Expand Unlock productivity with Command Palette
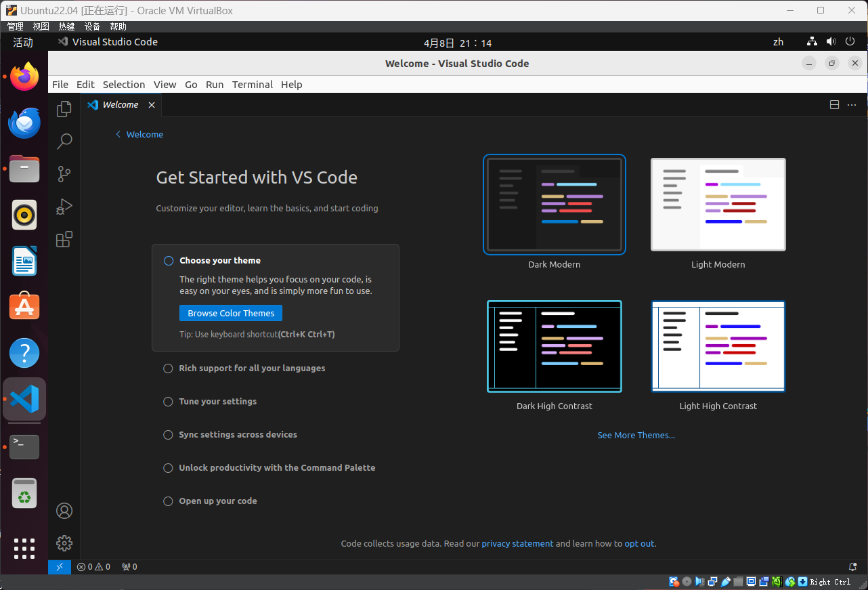Viewport: 868px width, 590px height. (x=168, y=467)
